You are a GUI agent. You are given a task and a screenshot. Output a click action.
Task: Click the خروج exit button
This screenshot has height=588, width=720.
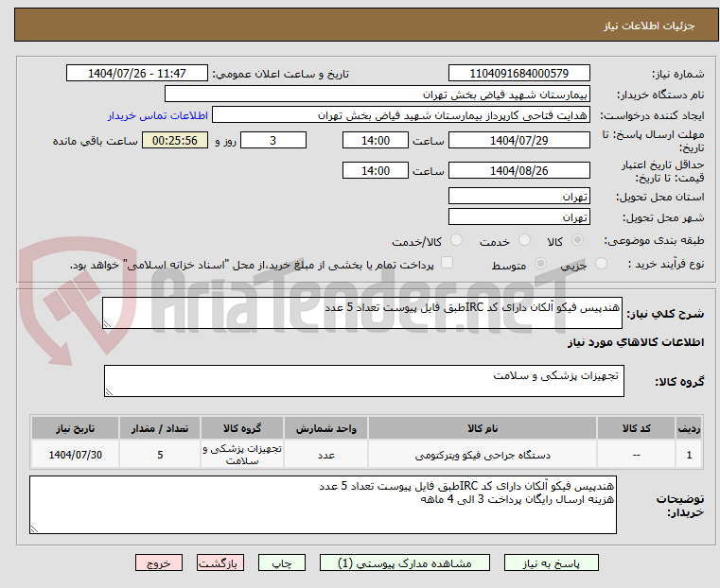(159, 562)
